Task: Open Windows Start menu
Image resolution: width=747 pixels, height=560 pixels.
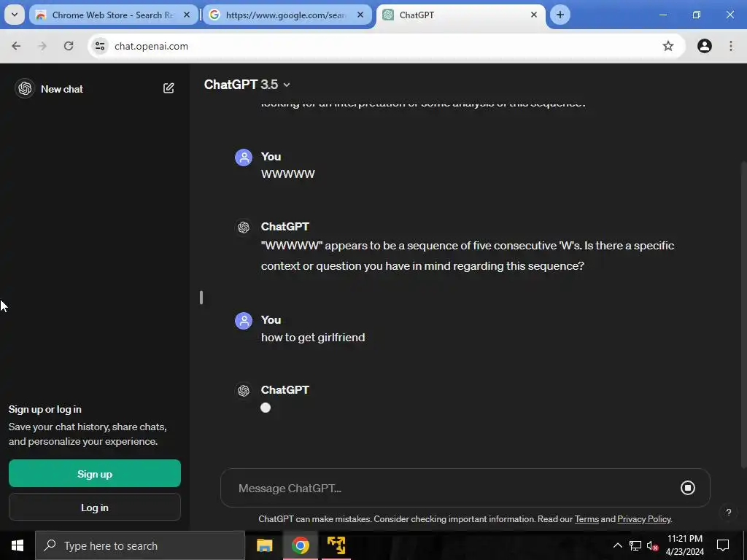Action: tap(18, 545)
